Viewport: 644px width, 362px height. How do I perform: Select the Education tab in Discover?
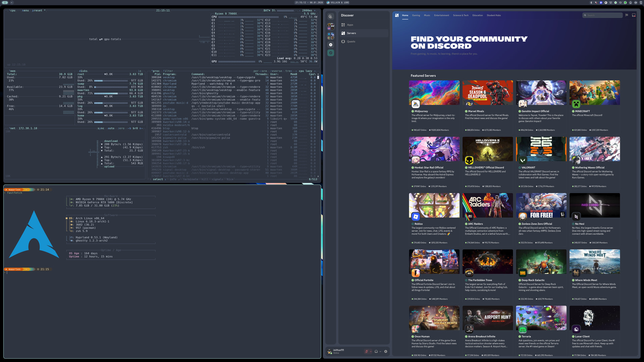(478, 15)
